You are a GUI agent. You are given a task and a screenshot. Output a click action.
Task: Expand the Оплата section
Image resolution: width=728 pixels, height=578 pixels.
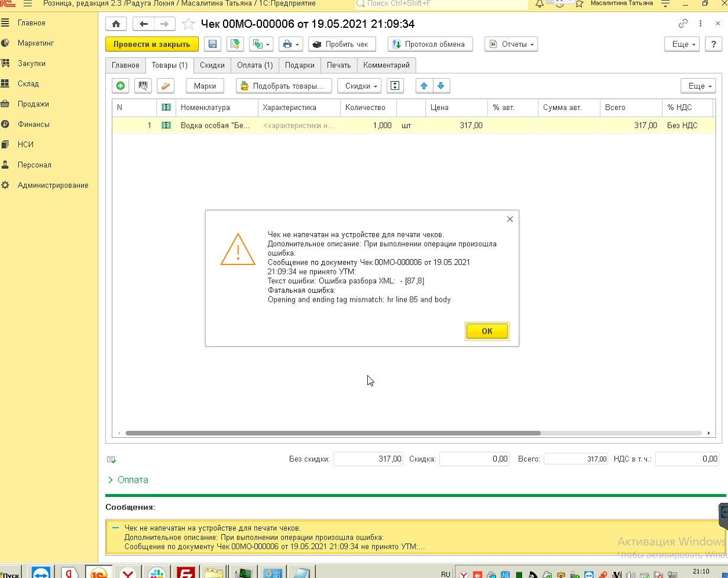(x=128, y=480)
